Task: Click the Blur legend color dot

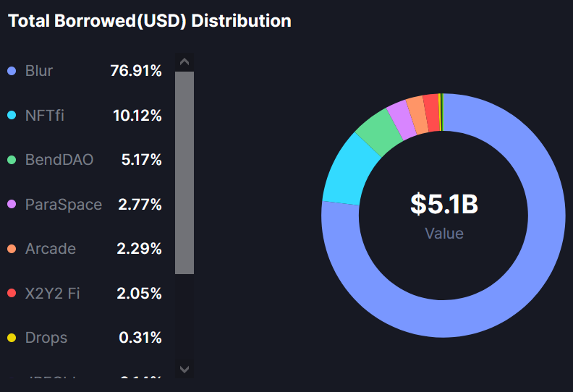Action: [x=12, y=71]
